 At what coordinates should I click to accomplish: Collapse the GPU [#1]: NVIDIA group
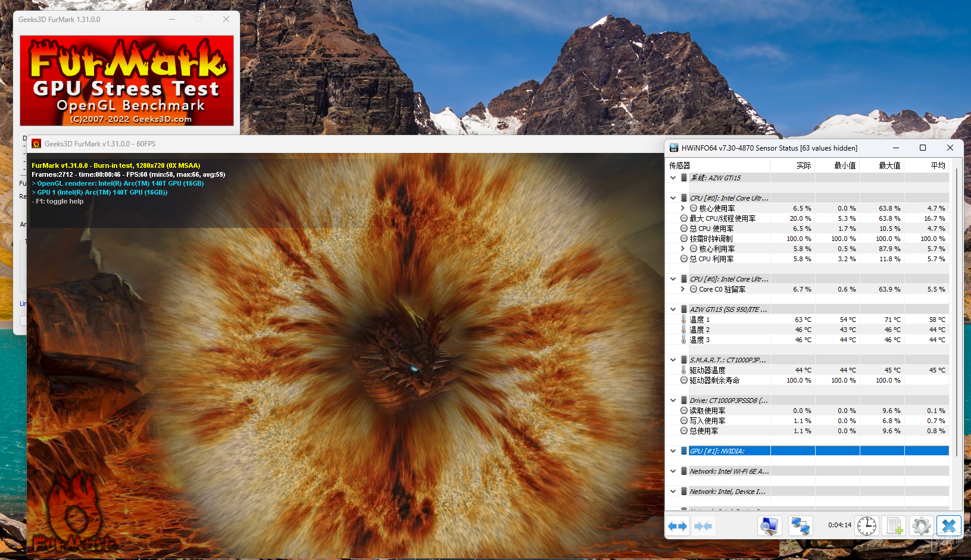[x=673, y=451]
